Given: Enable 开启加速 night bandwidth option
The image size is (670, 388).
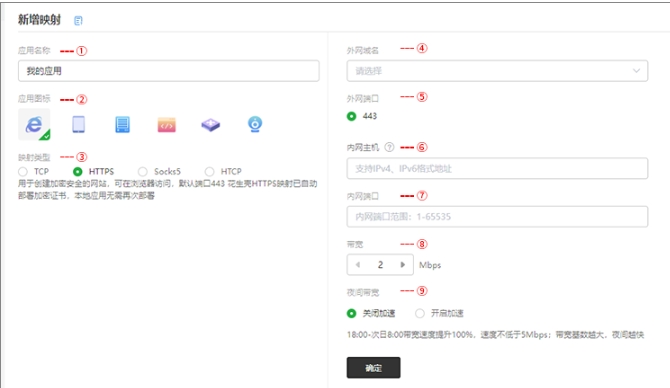Looking at the screenshot, I should click(420, 313).
